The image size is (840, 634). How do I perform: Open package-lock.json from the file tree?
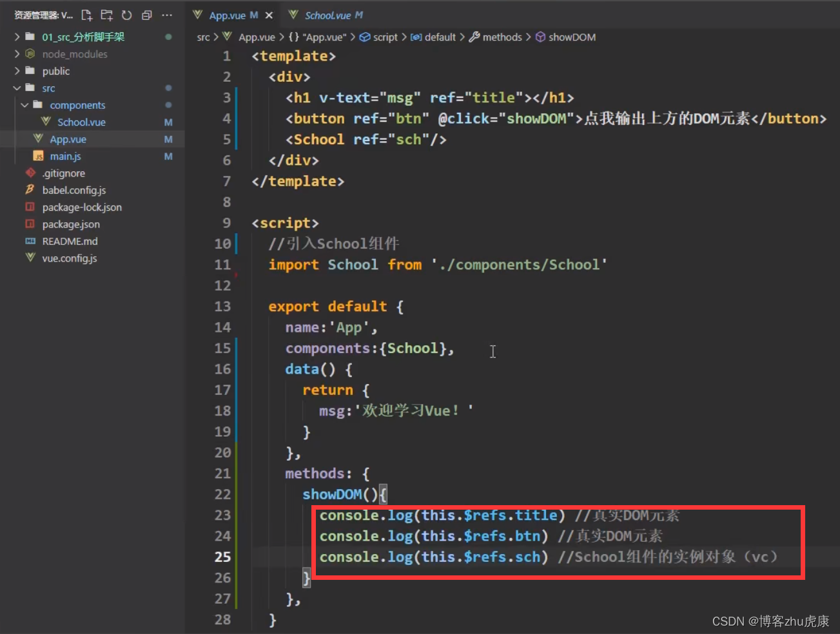click(x=81, y=207)
